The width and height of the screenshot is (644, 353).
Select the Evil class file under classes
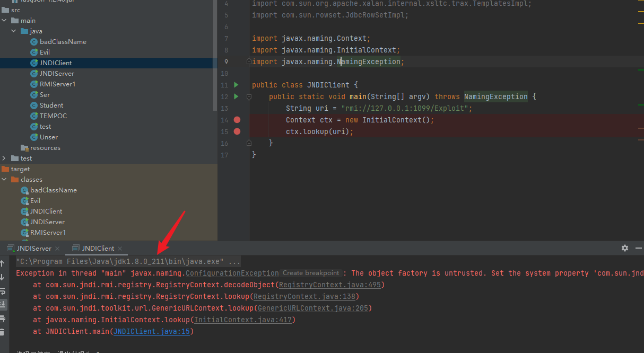point(35,200)
